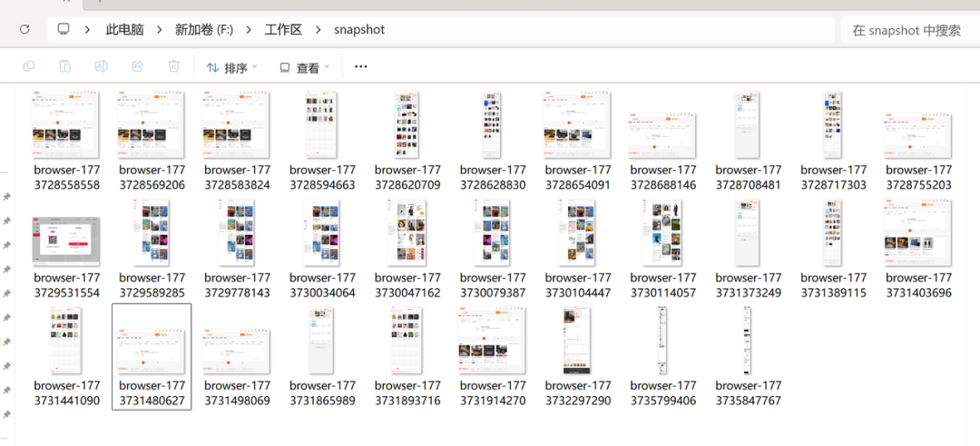Select thumbnail of browser-1773731373249

[748, 233]
